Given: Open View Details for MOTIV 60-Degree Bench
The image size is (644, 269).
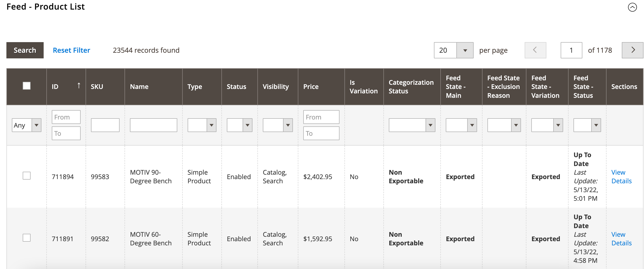Looking at the screenshot, I should (x=622, y=239).
